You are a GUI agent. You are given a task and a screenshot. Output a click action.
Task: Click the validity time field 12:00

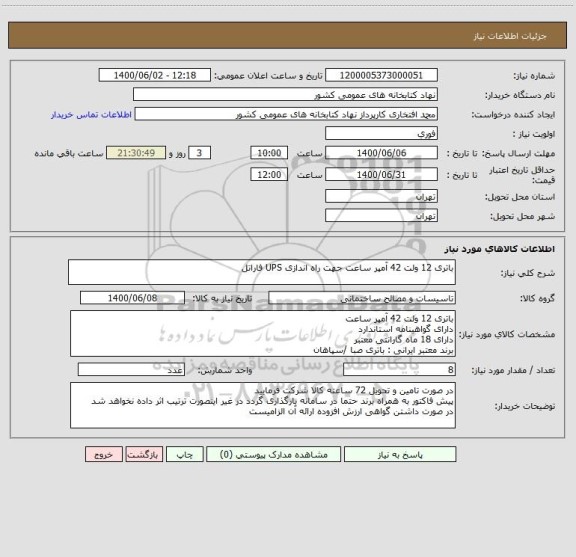(x=269, y=175)
